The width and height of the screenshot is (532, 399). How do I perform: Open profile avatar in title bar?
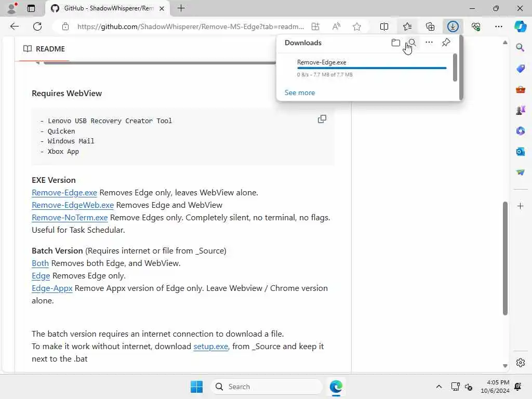click(12, 8)
